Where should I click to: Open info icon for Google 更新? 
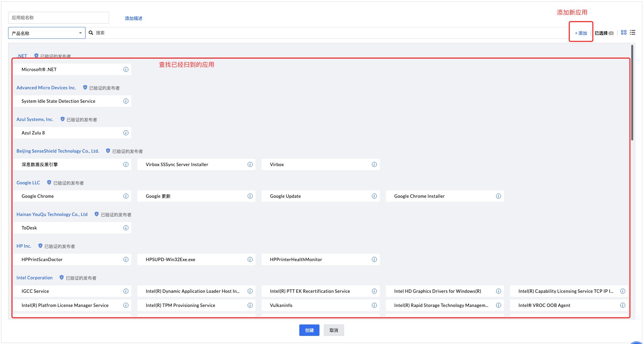click(x=250, y=196)
